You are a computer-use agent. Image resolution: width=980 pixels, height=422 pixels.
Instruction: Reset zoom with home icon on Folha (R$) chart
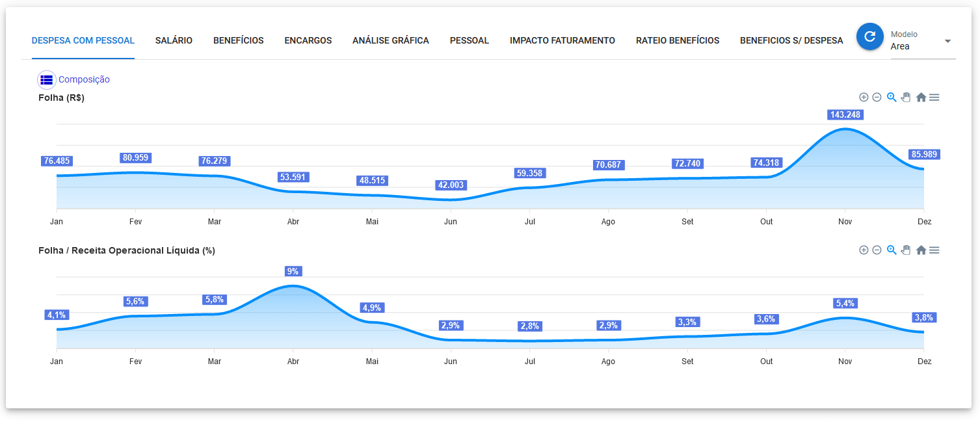921,98
